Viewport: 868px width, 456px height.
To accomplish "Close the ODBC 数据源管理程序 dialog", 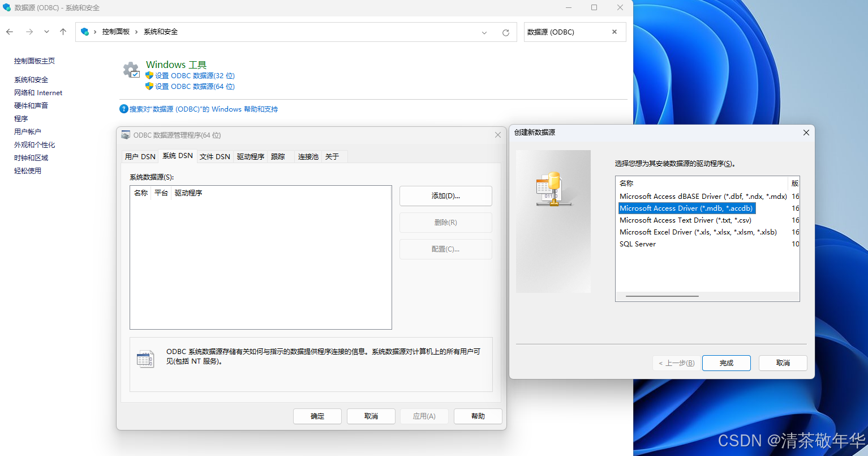I will 498,135.
